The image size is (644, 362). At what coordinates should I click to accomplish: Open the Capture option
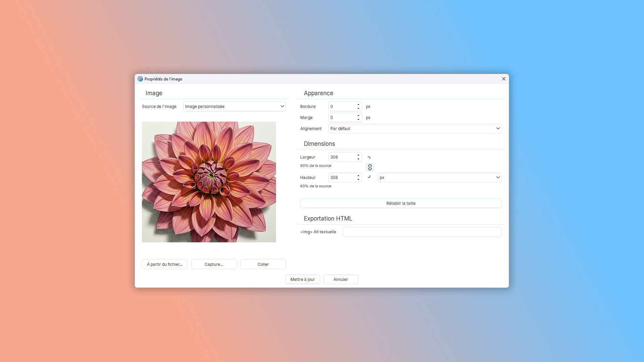pyautogui.click(x=214, y=264)
